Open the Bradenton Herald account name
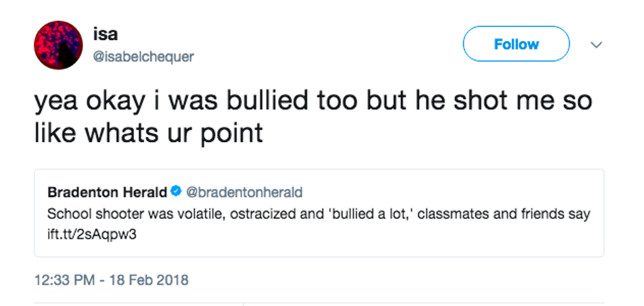This screenshot has width=644, height=306. 107,193
